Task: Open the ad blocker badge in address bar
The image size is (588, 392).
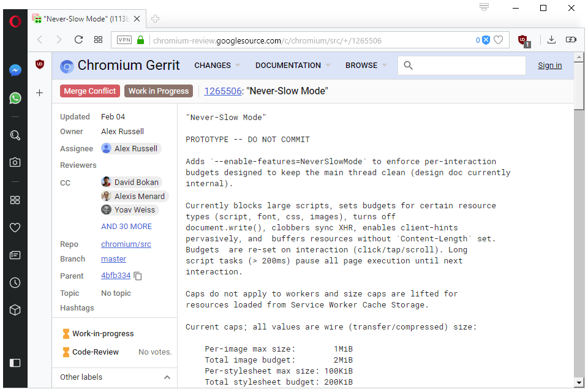Action: tap(483, 40)
